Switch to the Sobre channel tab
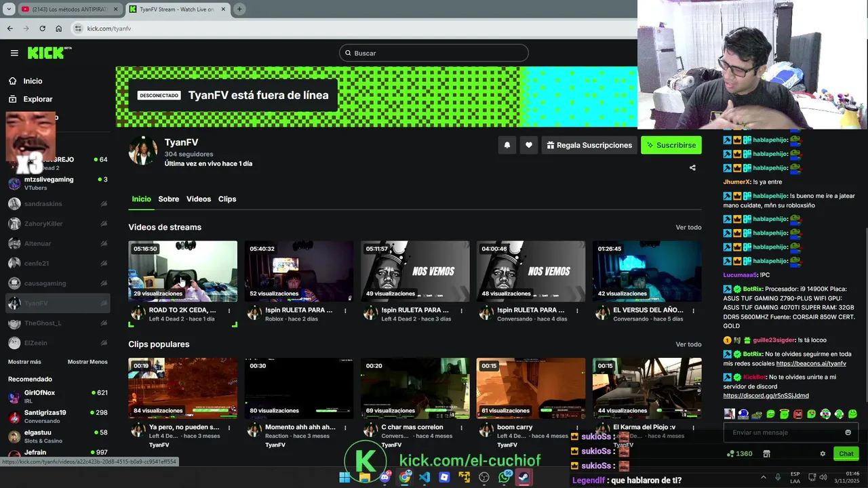The image size is (868, 488). (x=169, y=199)
